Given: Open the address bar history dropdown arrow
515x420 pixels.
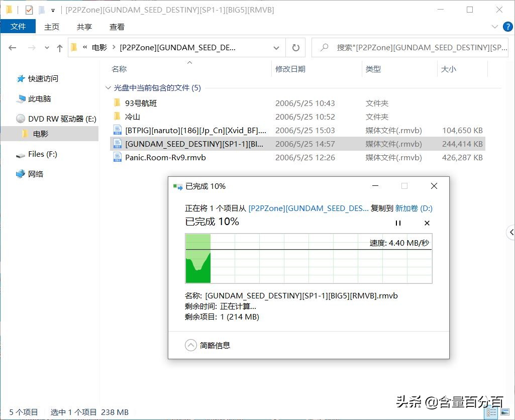Looking at the screenshot, I should (276, 47).
